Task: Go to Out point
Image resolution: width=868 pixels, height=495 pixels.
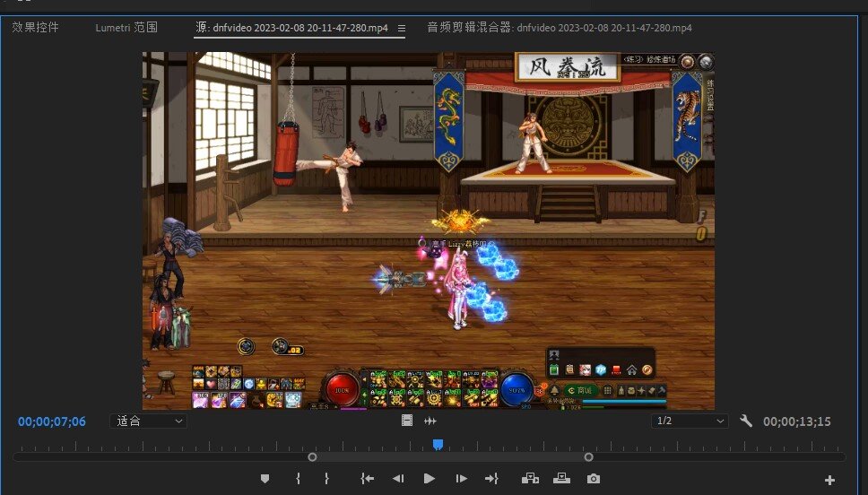Action: pos(491,478)
